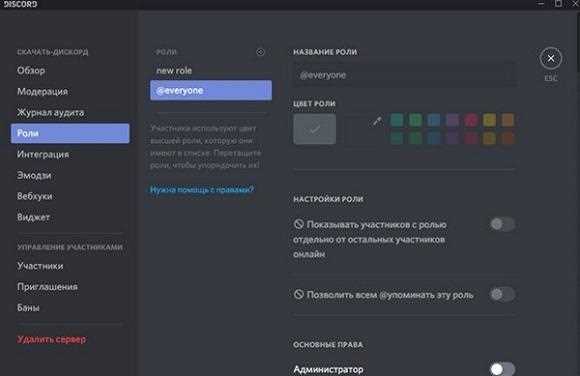Choose the dark yellow swatch, bottom row

[489, 138]
